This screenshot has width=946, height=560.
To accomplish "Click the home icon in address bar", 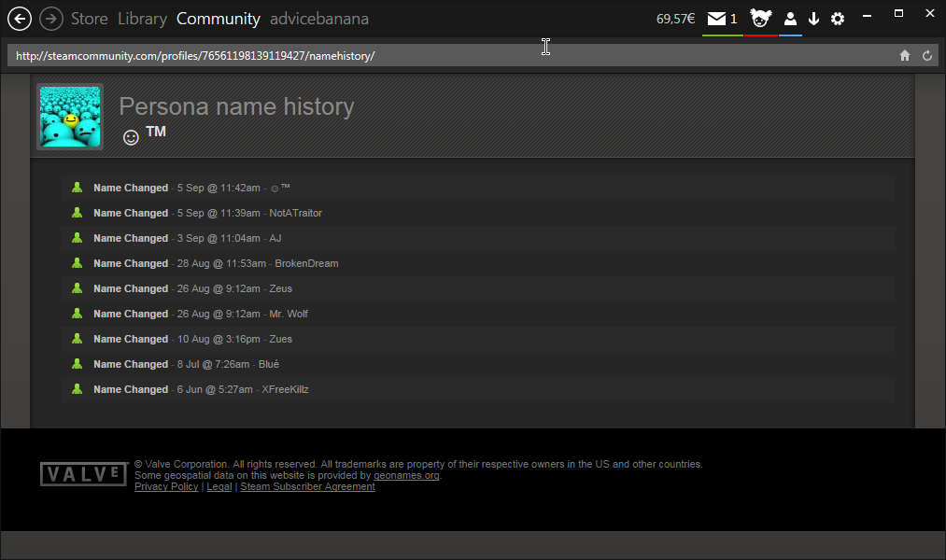I will coord(904,56).
